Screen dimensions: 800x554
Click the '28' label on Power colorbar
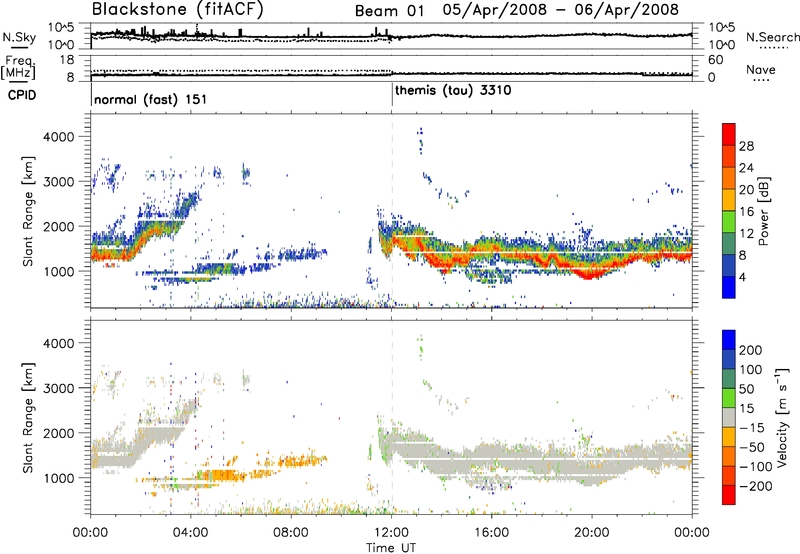click(746, 146)
